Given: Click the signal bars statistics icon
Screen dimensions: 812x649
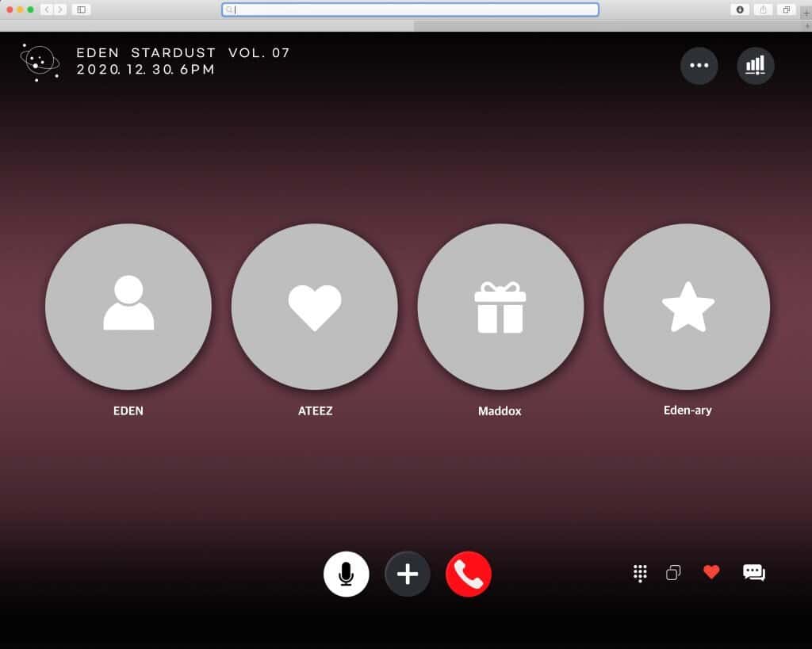Looking at the screenshot, I should 755,66.
